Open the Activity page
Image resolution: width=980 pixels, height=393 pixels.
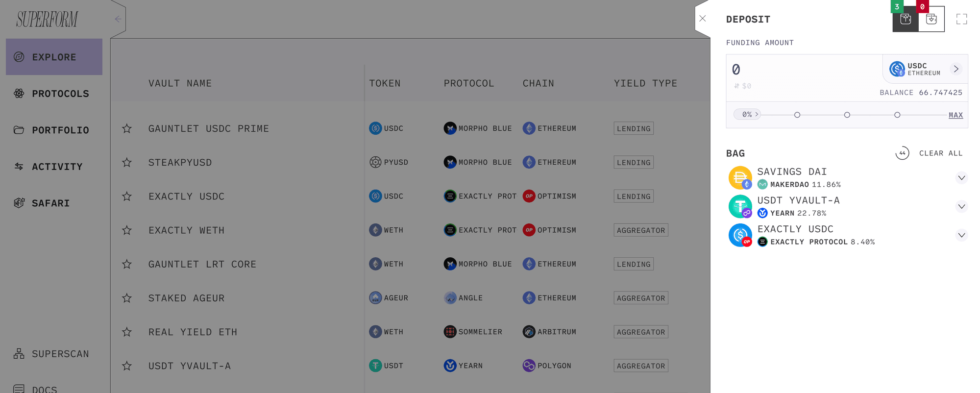[x=48, y=167]
